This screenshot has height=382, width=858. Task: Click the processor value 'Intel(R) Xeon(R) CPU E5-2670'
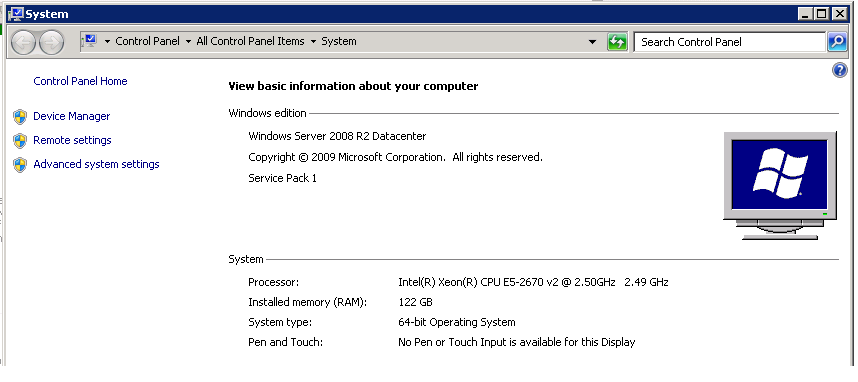click(533, 282)
